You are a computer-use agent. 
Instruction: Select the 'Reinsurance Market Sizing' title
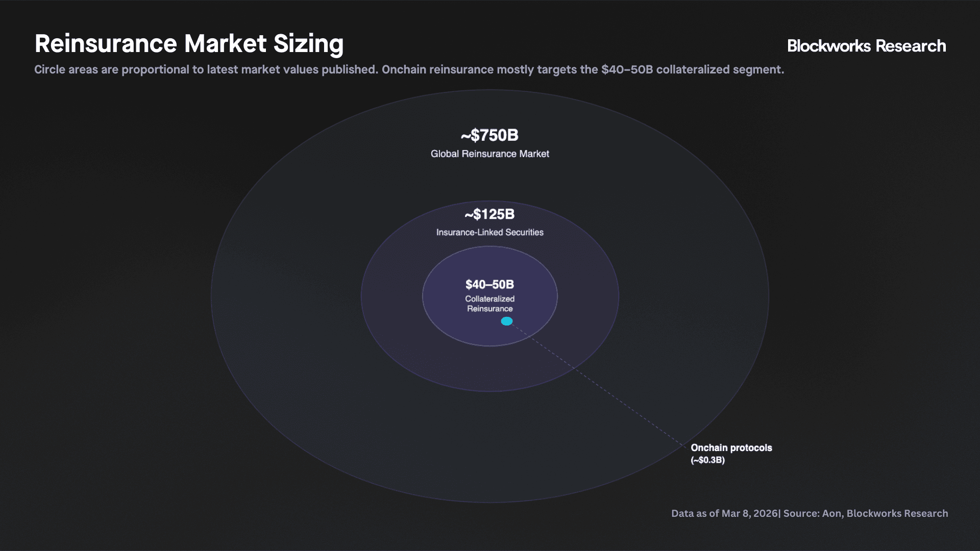coord(189,44)
